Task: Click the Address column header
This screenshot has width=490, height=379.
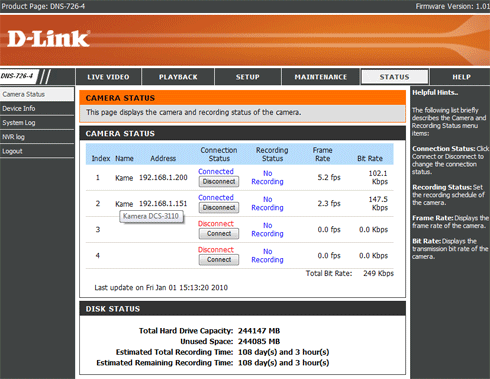Action: tap(163, 159)
